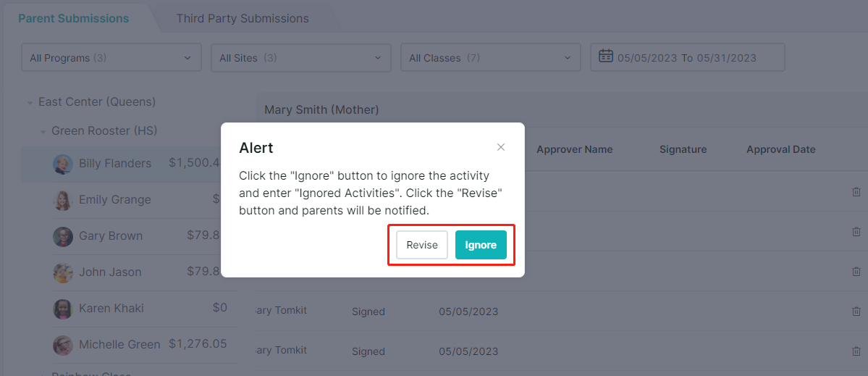Open the All Programs dropdown
This screenshot has height=376, width=868.
pyautogui.click(x=111, y=57)
